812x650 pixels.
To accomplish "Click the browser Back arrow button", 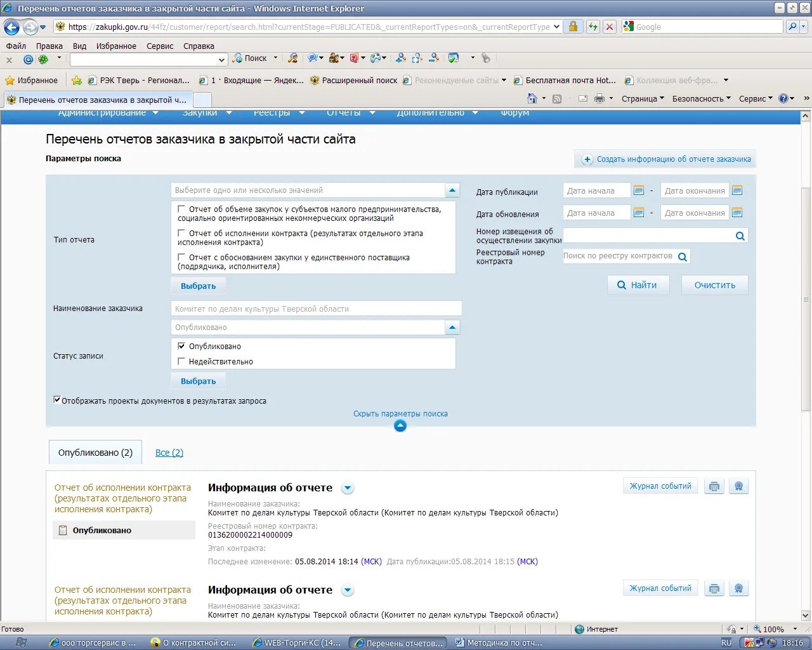I will [11, 27].
